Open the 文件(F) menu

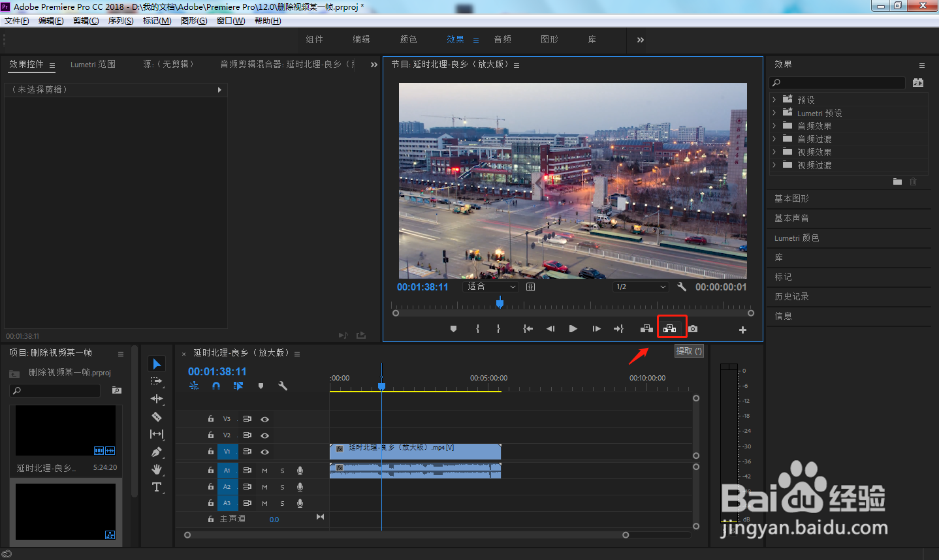tap(17, 21)
